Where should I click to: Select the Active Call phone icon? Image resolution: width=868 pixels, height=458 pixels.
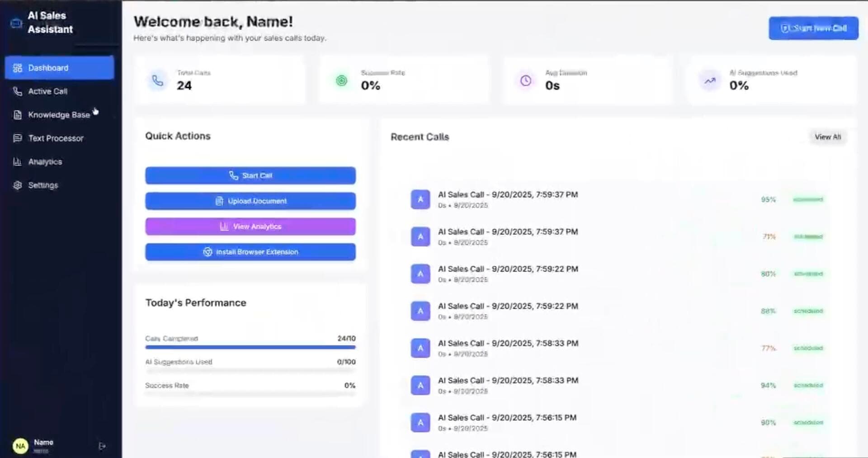[x=17, y=91]
